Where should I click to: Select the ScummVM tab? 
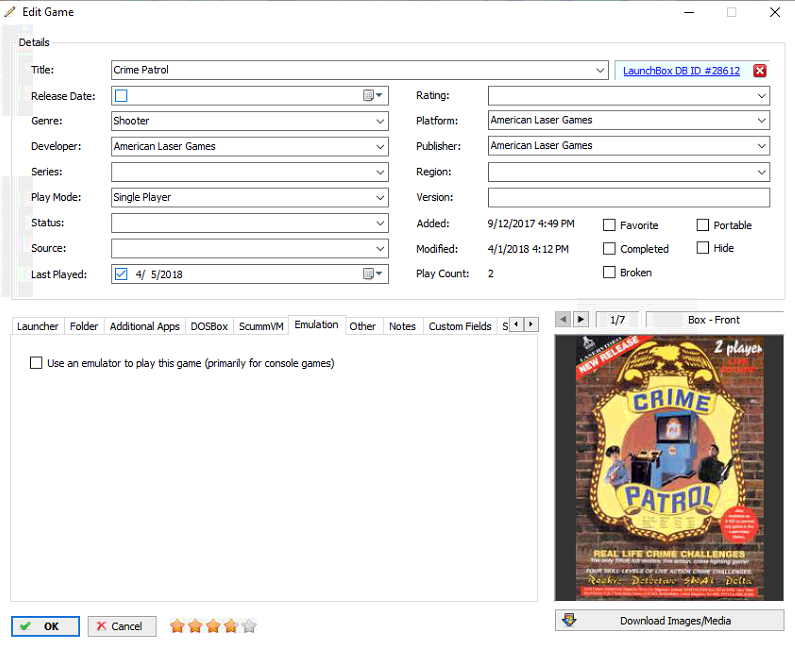pyautogui.click(x=261, y=326)
